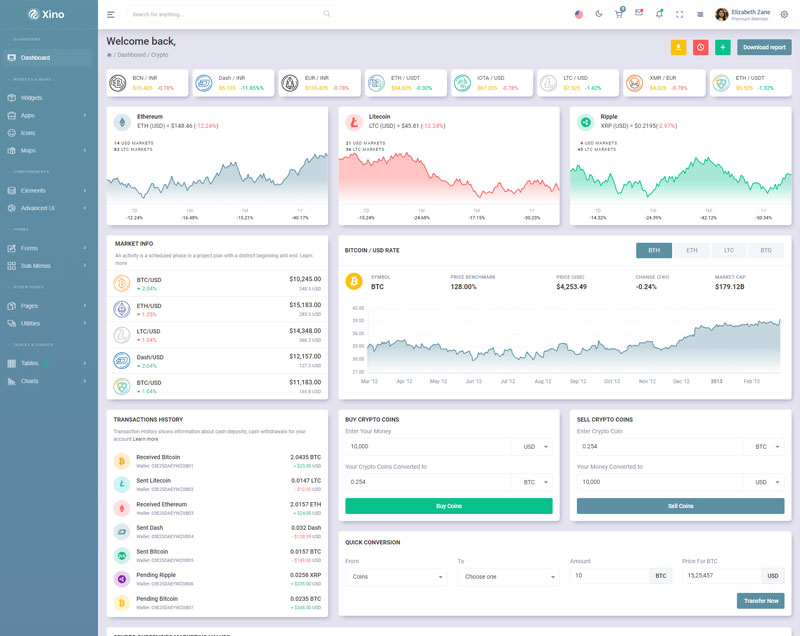Click the yellow download icon button

(x=679, y=47)
